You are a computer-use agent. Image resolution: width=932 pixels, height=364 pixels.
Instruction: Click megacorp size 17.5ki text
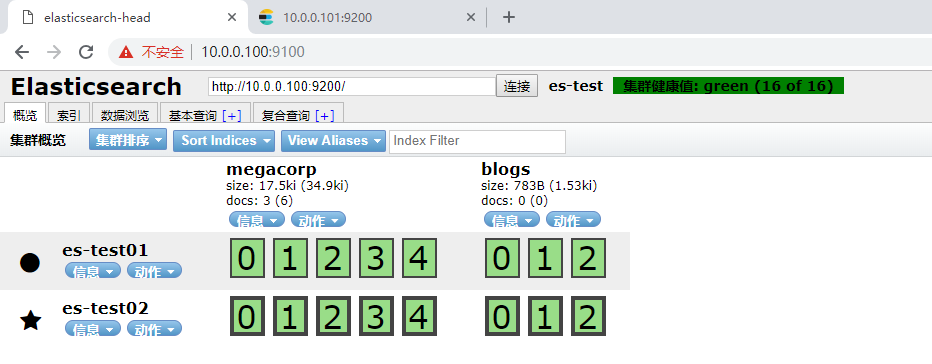(x=287, y=186)
